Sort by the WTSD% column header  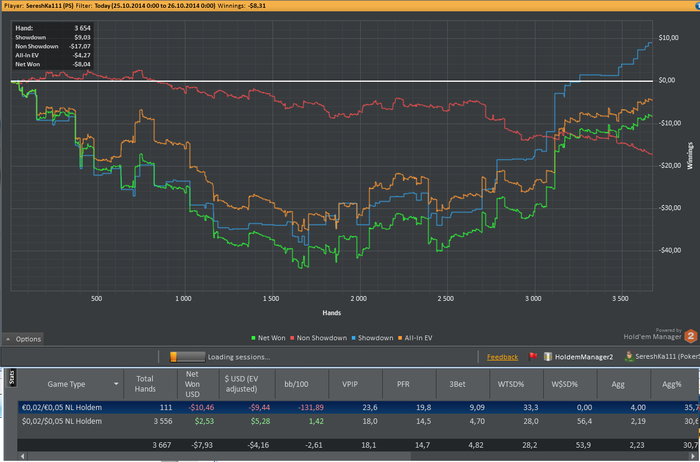(x=516, y=384)
